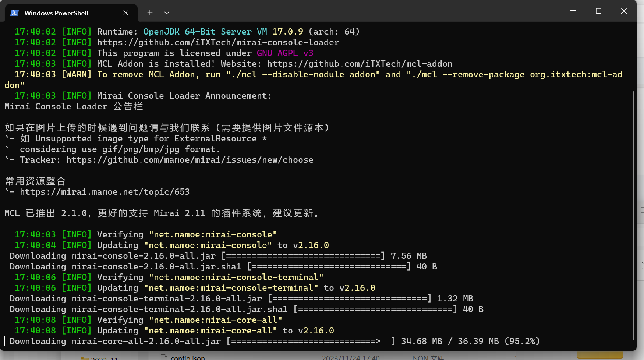
Task: Click the mcl-addon GitHub URL
Action: coord(360,64)
